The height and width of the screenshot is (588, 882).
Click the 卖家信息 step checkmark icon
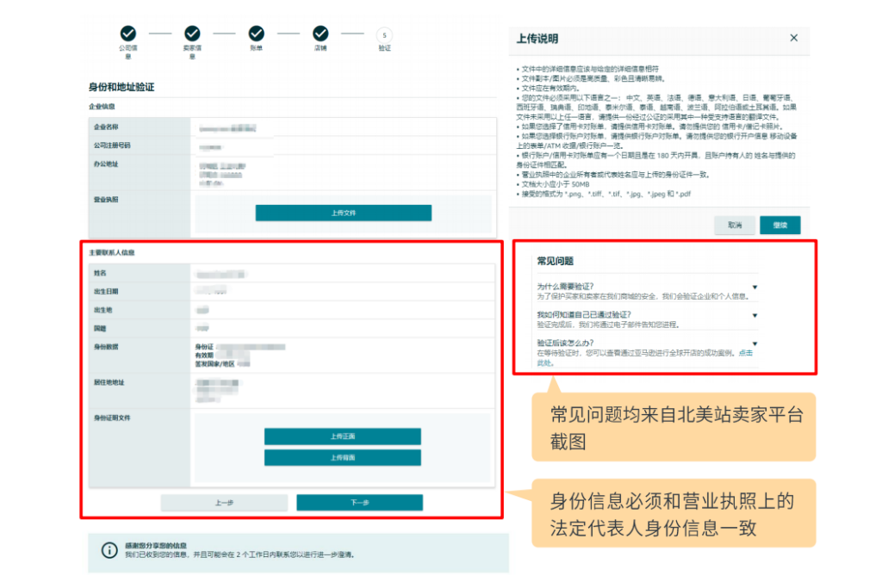click(x=192, y=34)
